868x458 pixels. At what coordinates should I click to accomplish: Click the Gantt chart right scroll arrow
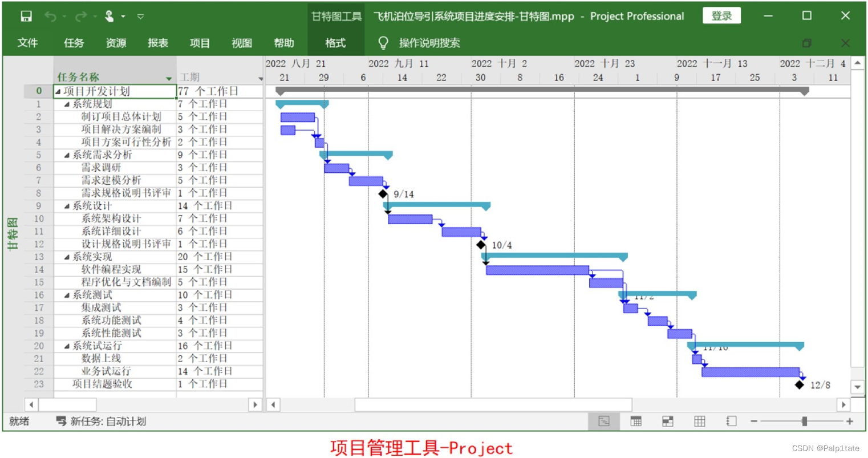tap(843, 405)
